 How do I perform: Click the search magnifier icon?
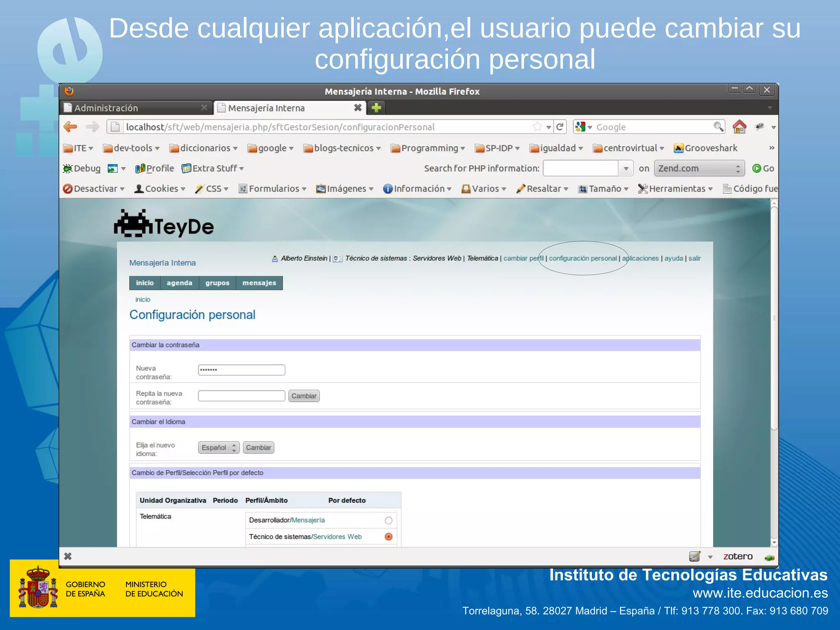click(x=718, y=127)
